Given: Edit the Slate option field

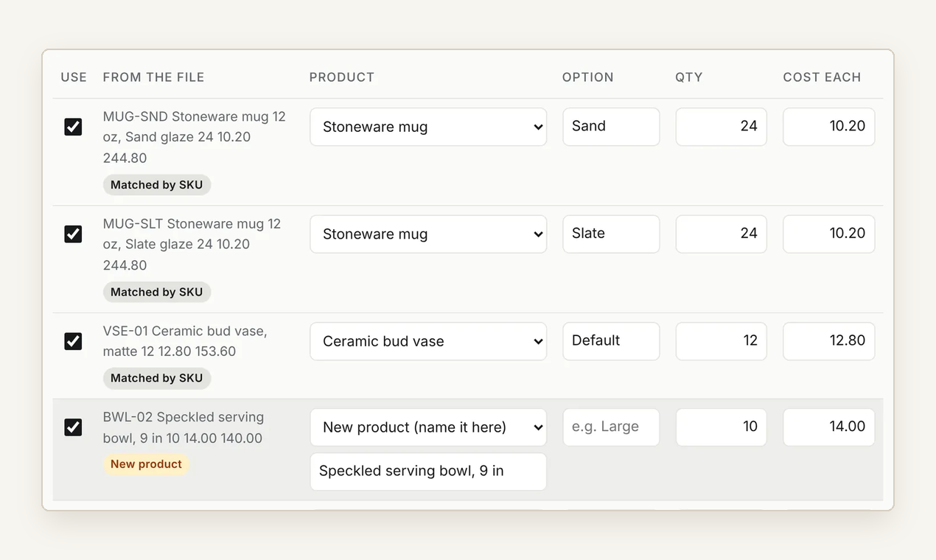Looking at the screenshot, I should [x=611, y=234].
